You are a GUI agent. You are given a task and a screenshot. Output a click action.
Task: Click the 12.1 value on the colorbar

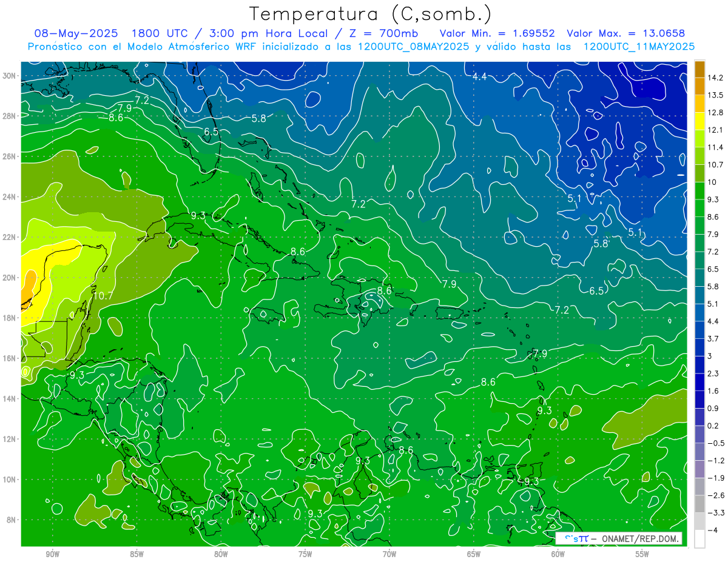tap(715, 130)
